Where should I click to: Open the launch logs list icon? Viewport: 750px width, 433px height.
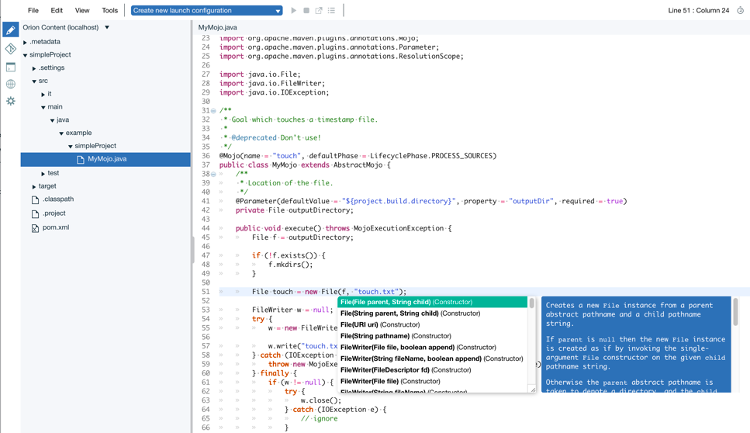(332, 10)
